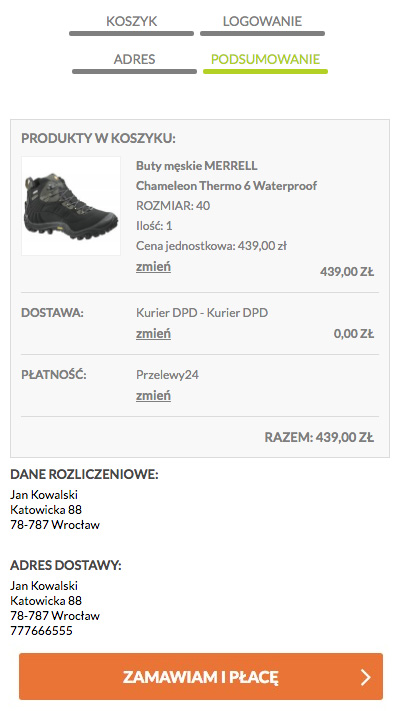Click the Chameleon Thermo 6 Waterproof name

(226, 186)
